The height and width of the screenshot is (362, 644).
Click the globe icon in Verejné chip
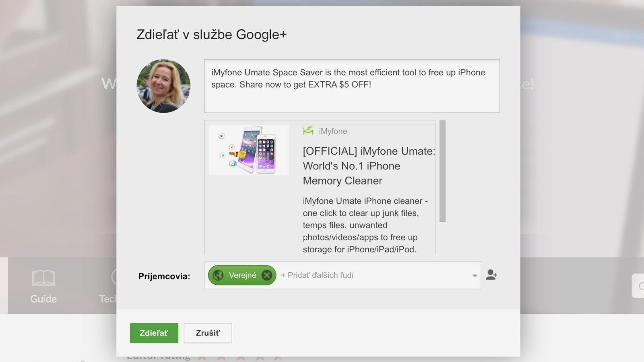click(x=218, y=275)
